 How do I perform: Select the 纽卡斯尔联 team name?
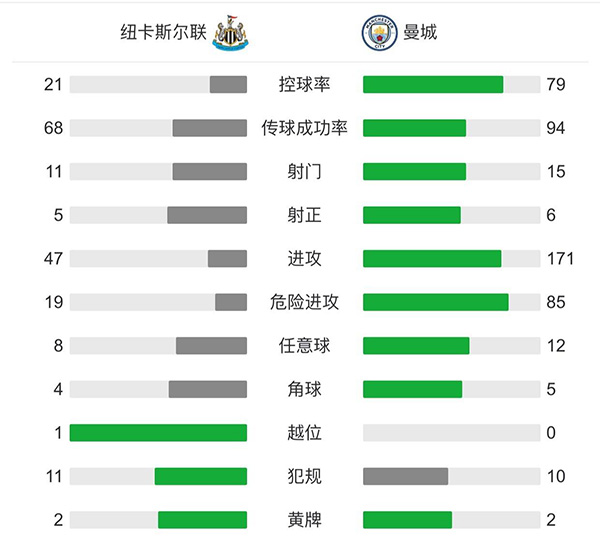click(x=164, y=33)
